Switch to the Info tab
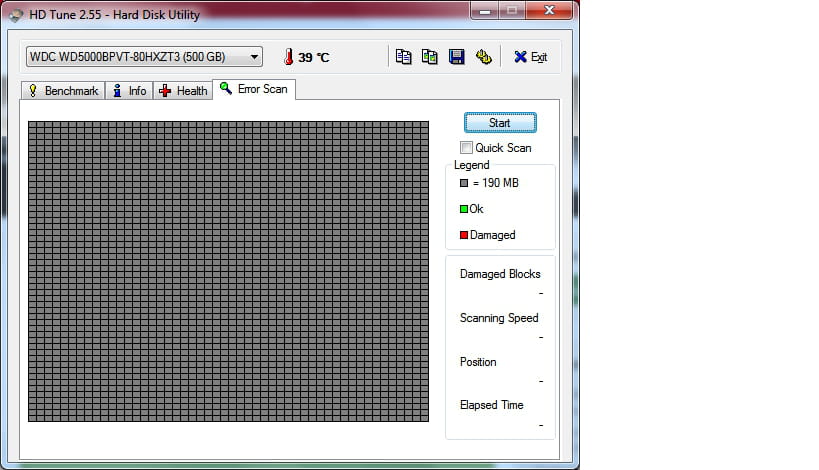The width and height of the screenshot is (819, 470). [x=130, y=91]
